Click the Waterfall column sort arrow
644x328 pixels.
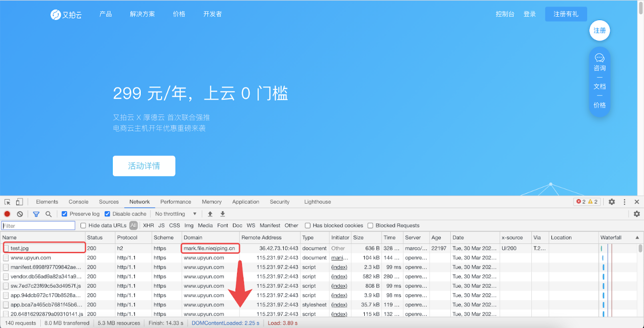pos(637,237)
